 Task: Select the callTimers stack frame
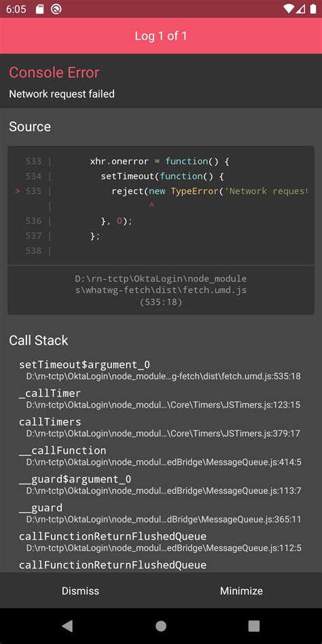click(x=161, y=427)
